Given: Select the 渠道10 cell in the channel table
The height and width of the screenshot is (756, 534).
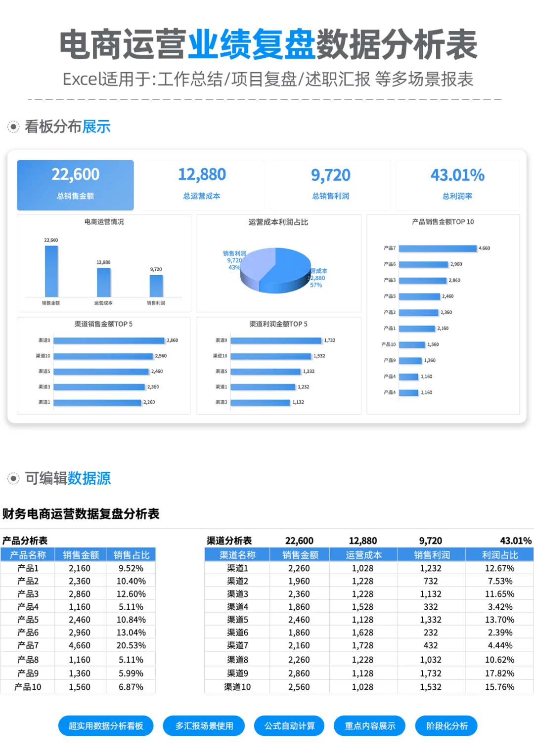Looking at the screenshot, I should point(237,687).
